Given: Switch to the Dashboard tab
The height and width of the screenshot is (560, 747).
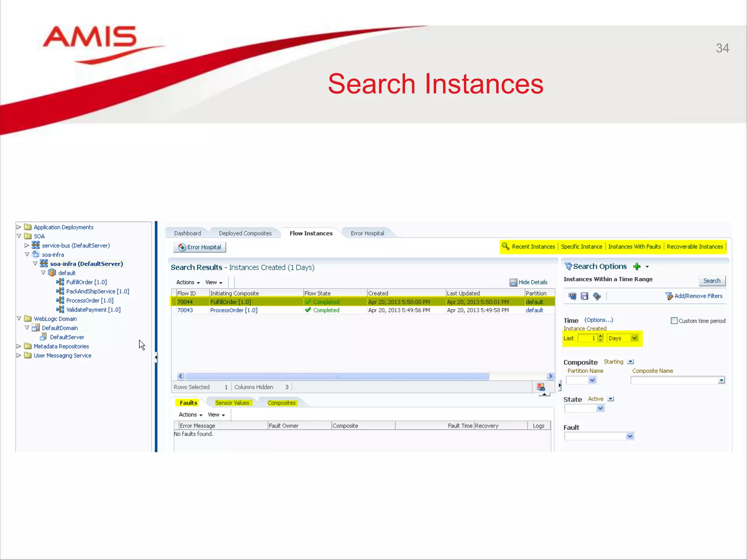Looking at the screenshot, I should pos(187,233).
